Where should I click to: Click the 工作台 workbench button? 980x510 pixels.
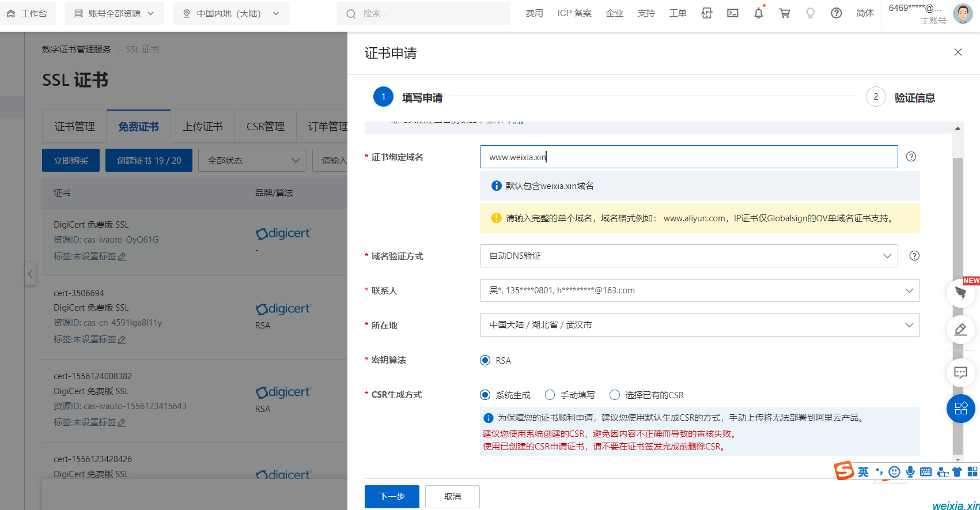28,13
